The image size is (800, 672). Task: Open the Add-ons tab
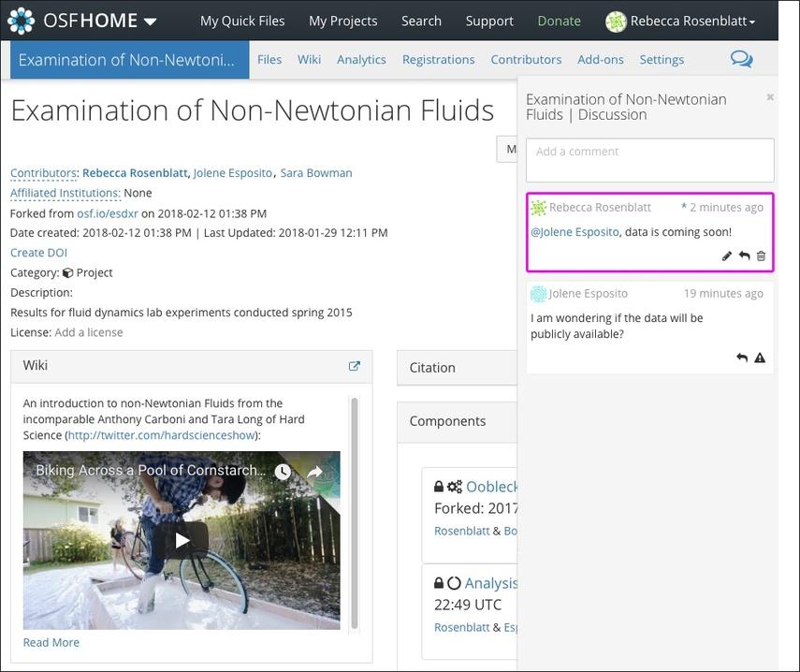tap(601, 60)
